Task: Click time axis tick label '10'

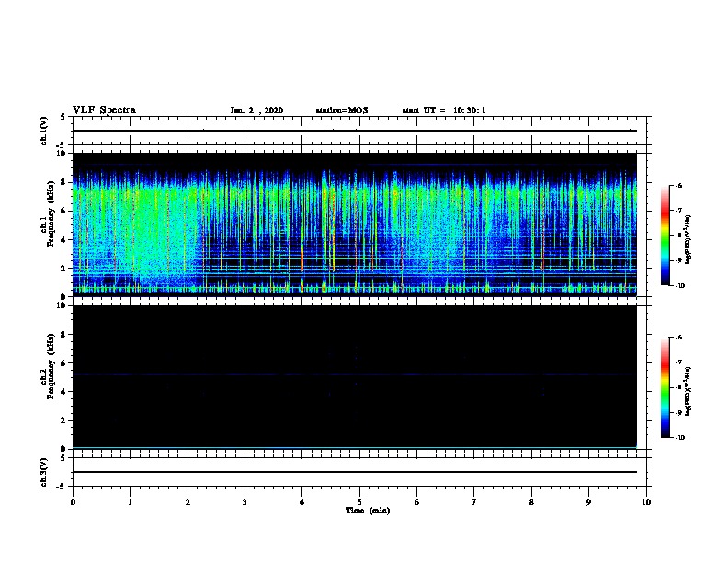Action: [x=646, y=502]
